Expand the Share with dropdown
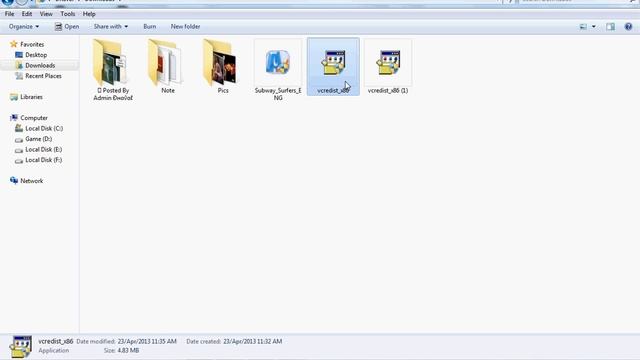The height and width of the screenshot is (360, 640). point(111,27)
